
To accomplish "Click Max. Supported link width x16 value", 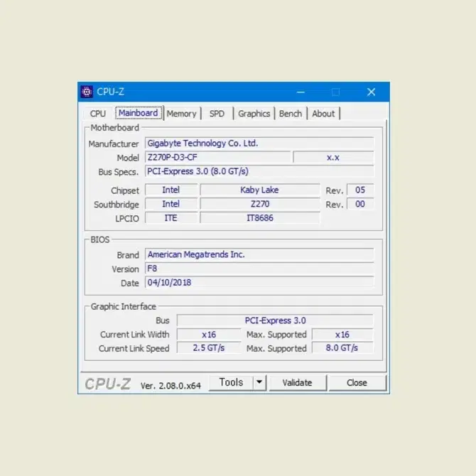I will (342, 335).
